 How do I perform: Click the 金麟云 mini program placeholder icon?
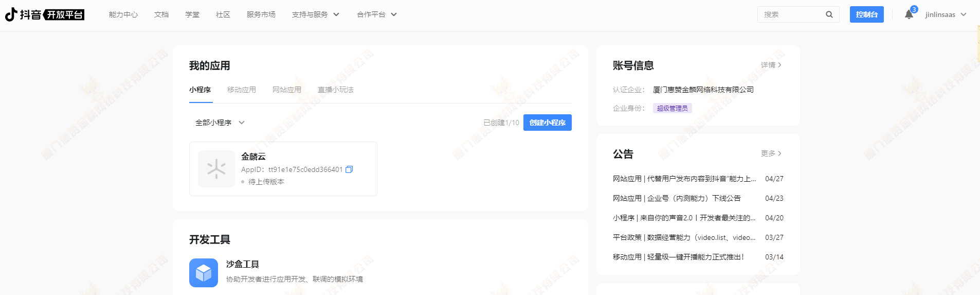(216, 169)
